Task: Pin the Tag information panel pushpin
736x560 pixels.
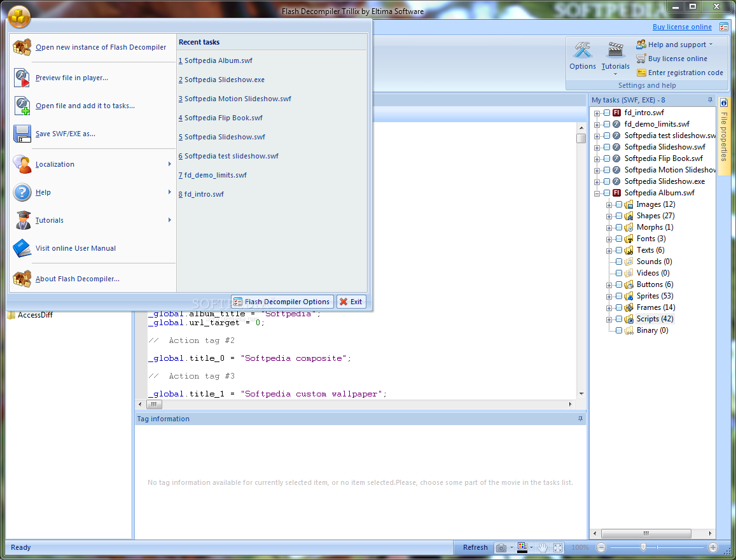Action: pyautogui.click(x=580, y=419)
